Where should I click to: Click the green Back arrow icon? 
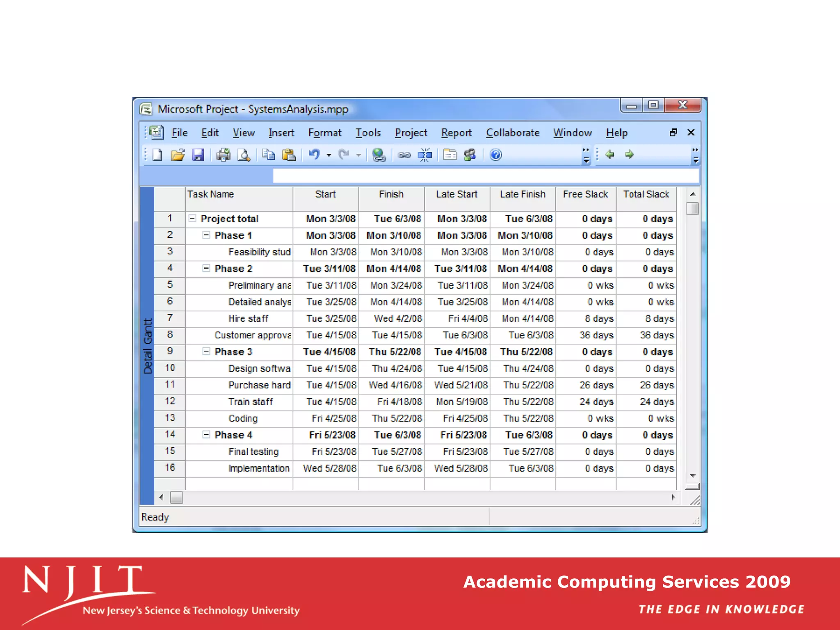click(610, 155)
